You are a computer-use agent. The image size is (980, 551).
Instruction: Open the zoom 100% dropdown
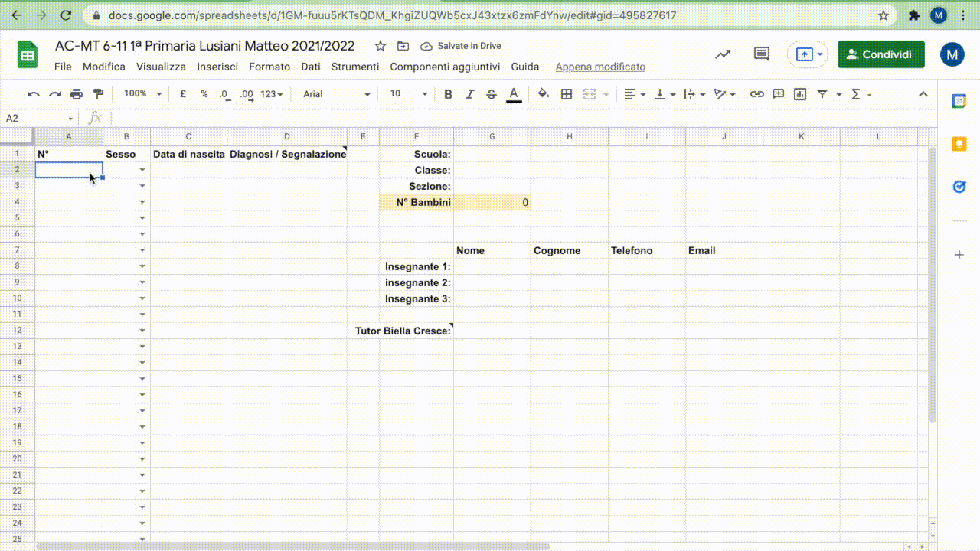coord(143,94)
